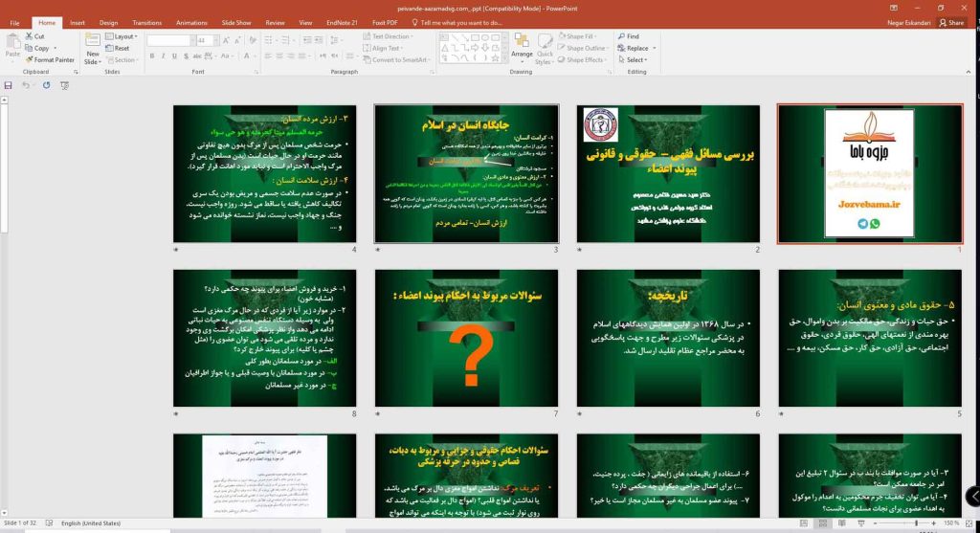Reset the slide layout
980x533 pixels.
[118, 48]
